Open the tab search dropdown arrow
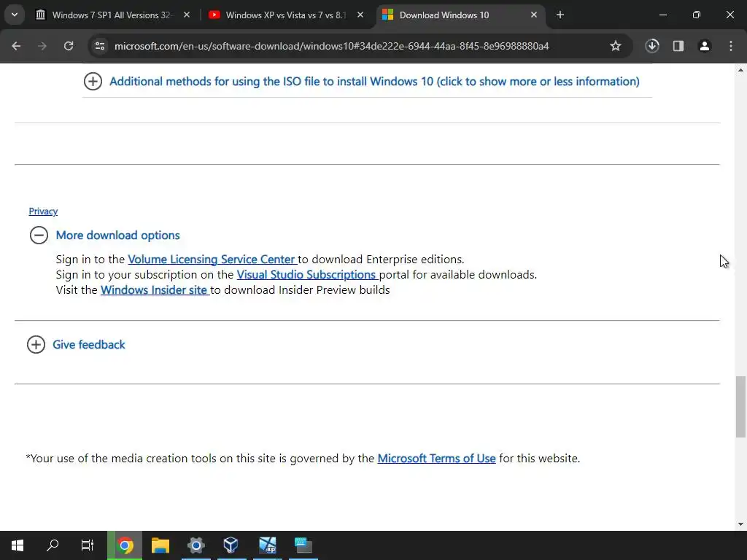747x560 pixels. point(15,15)
